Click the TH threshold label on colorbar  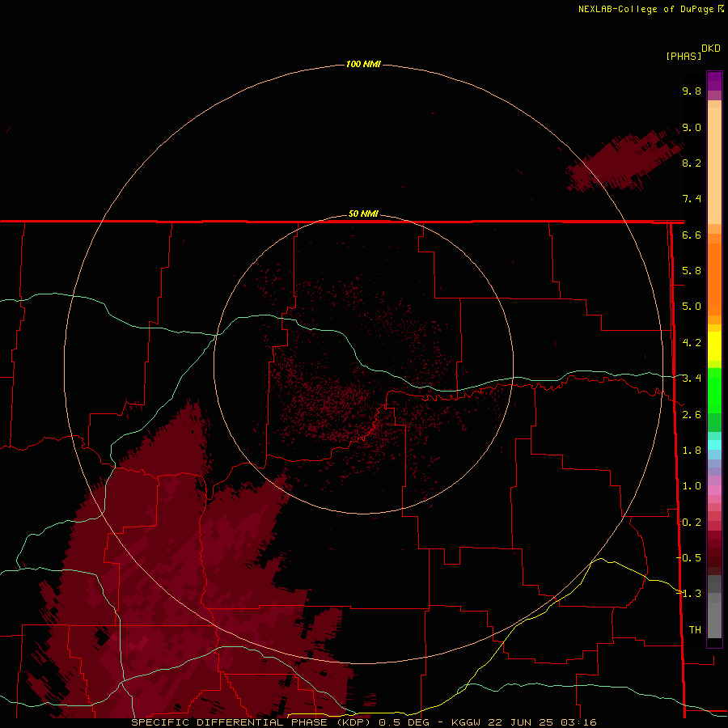click(x=695, y=630)
